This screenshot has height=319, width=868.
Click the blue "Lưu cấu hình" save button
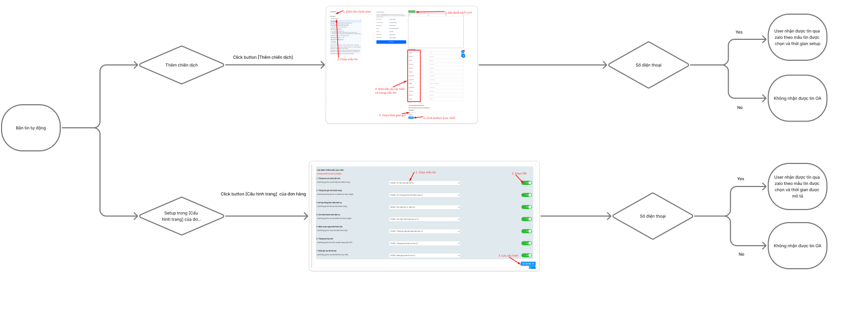528,264
